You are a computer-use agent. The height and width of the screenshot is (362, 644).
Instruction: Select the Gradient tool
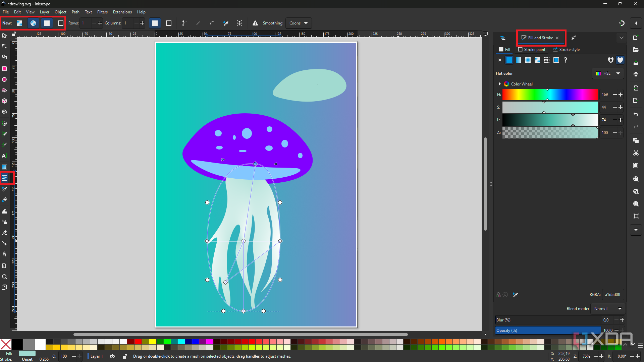point(4,167)
